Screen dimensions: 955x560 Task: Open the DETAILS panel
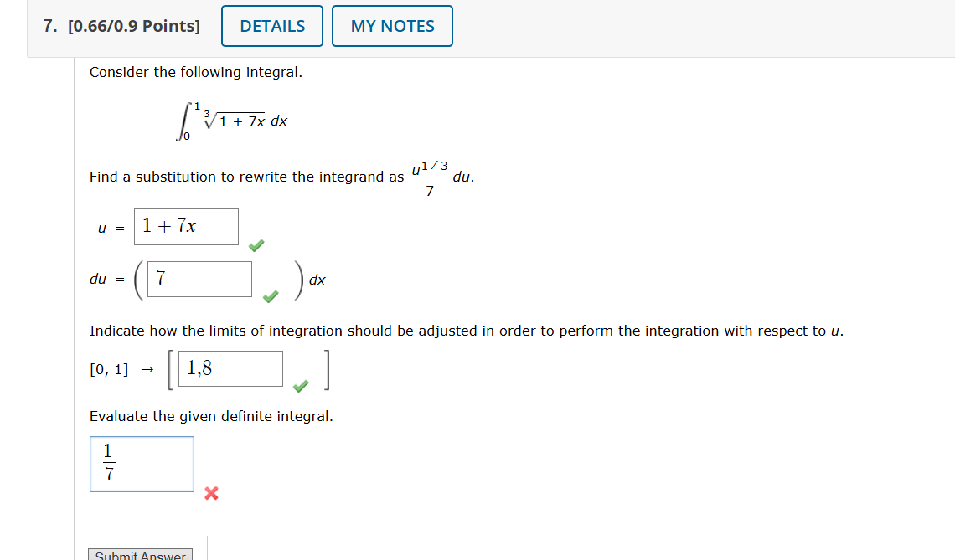pyautogui.click(x=271, y=25)
